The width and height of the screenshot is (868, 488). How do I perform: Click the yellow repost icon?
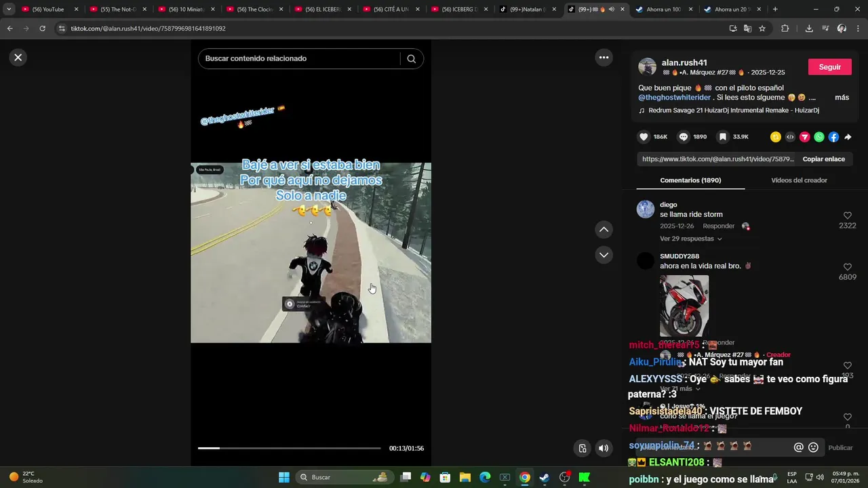click(776, 137)
